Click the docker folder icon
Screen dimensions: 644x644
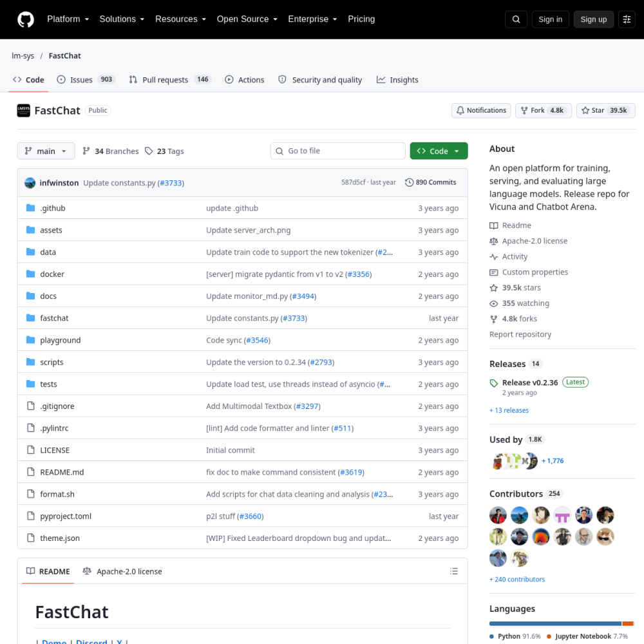[30, 274]
